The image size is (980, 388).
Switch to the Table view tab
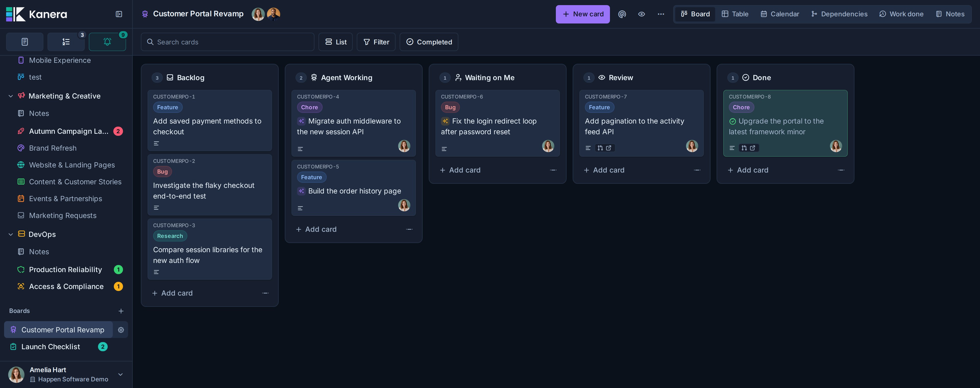point(735,14)
